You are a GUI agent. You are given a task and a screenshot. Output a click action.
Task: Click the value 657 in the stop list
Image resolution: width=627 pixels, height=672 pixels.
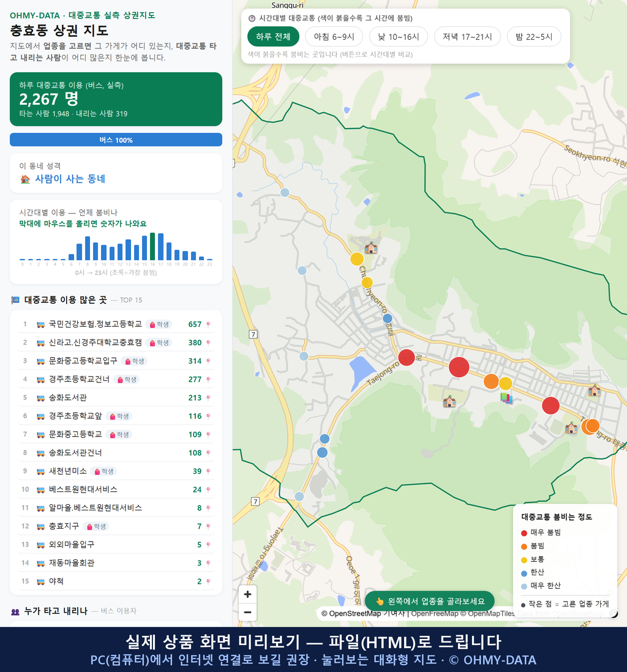tap(195, 324)
